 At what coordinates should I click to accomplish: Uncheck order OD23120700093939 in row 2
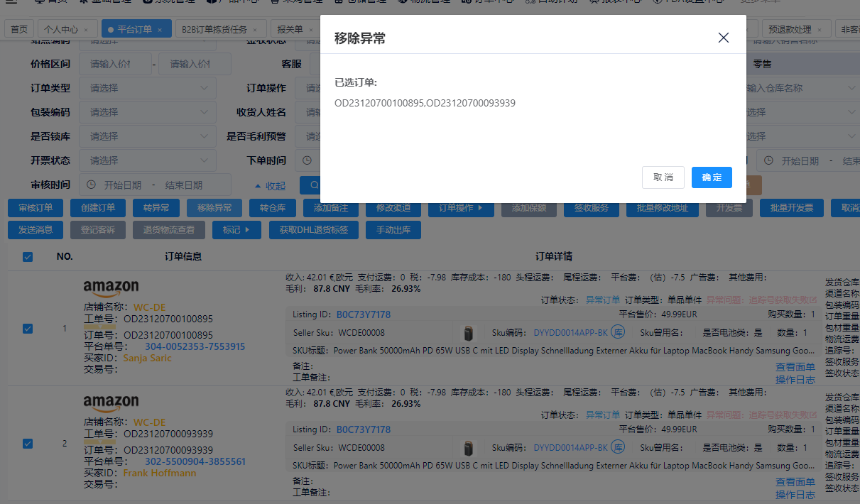tap(27, 444)
